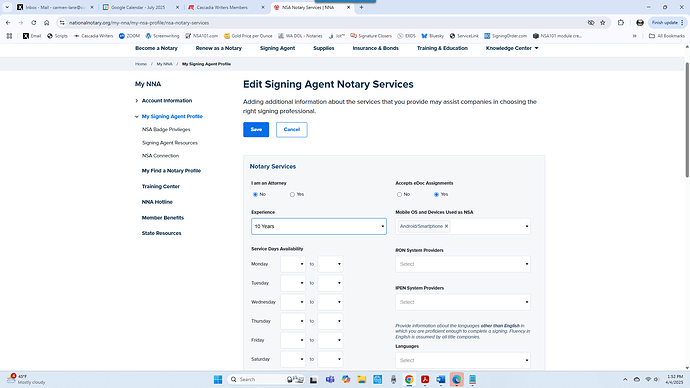The image size is (690, 388).
Task: Select No for I am an Attorney
Action: point(255,194)
